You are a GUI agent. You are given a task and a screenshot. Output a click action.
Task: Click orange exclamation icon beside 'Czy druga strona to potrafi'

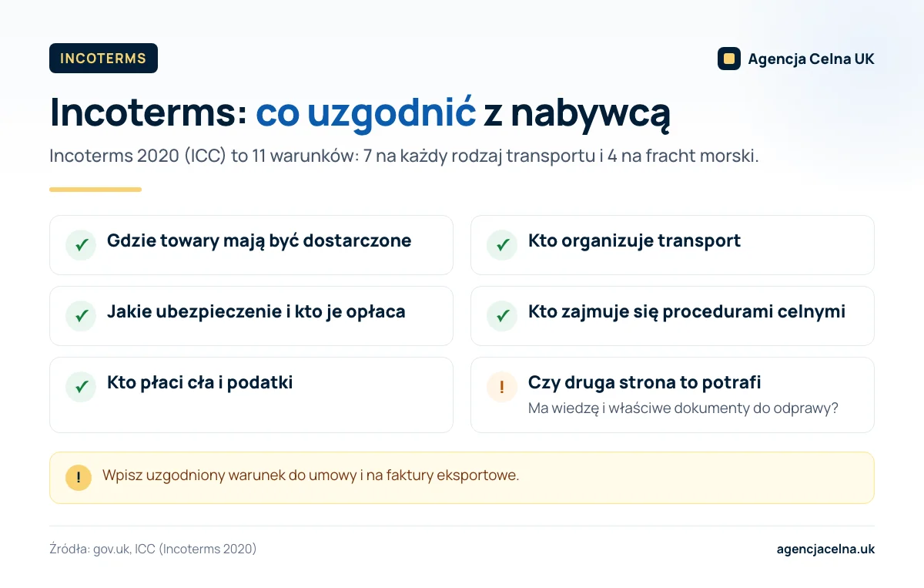502,387
